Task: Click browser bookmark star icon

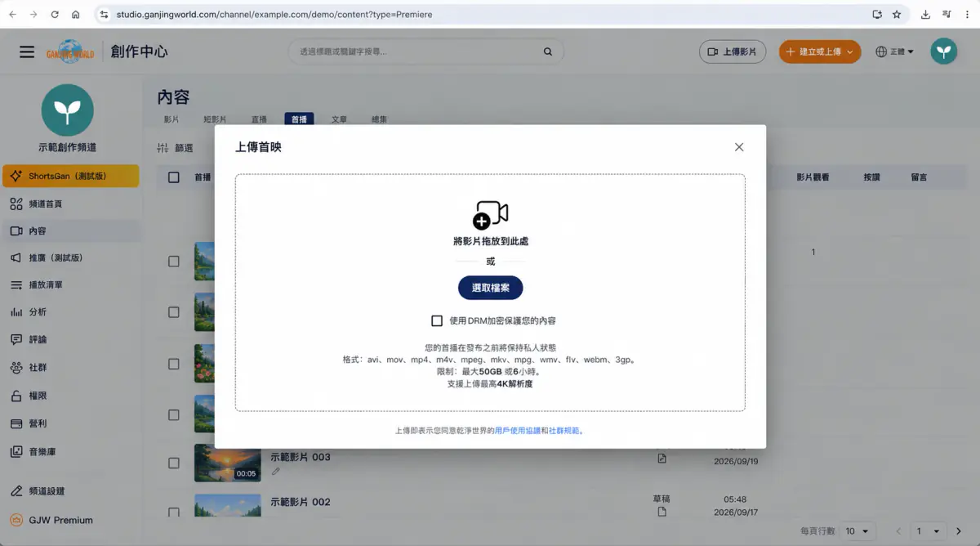Action: 897,15
